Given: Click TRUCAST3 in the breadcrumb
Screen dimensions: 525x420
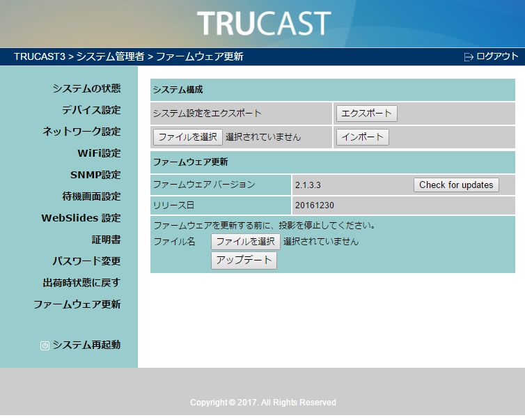Looking at the screenshot, I should tap(40, 56).
